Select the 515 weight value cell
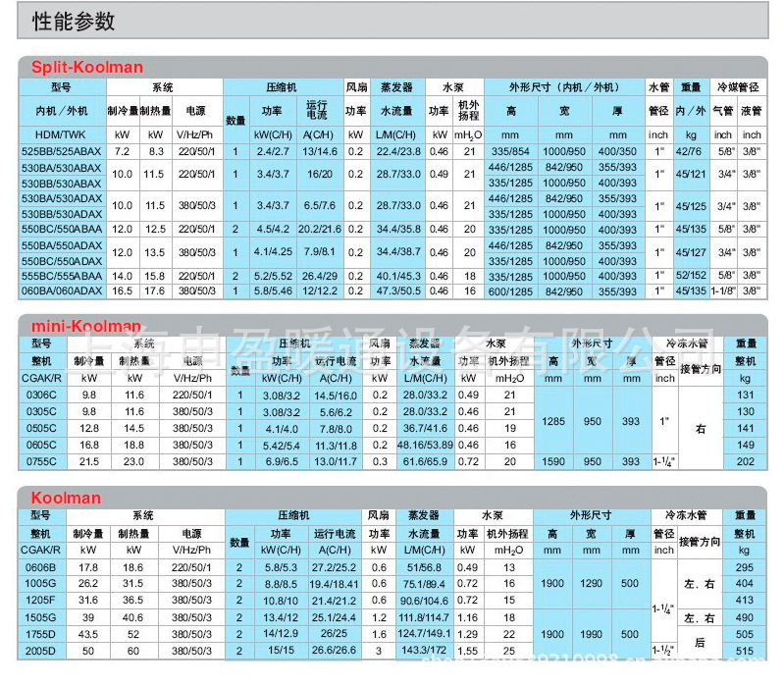Viewport: 784px width, 686px height. (744, 651)
